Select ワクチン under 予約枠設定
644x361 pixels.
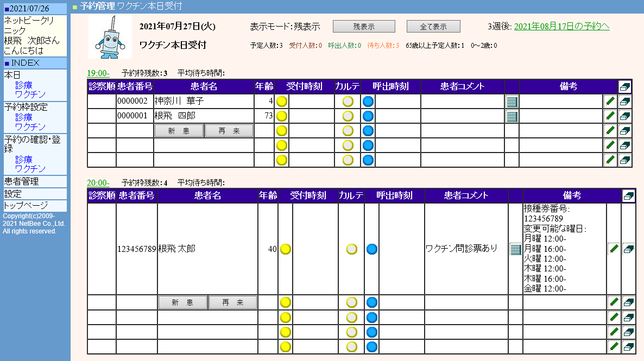pyautogui.click(x=30, y=126)
